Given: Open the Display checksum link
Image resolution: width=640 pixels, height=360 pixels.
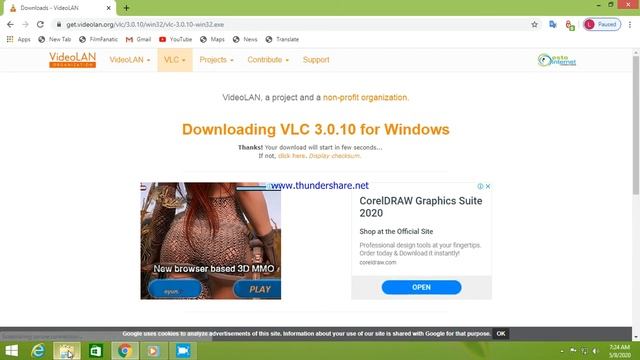Looking at the screenshot, I should pos(334,156).
